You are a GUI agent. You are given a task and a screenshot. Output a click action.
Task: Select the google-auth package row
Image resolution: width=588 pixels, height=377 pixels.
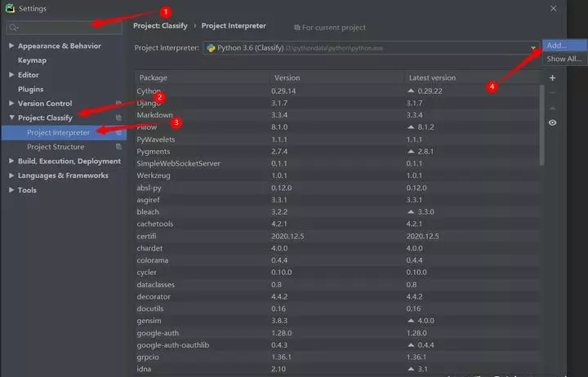click(x=337, y=333)
